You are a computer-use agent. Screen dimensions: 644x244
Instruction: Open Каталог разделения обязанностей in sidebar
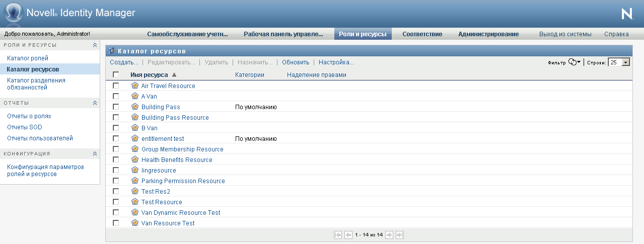pos(36,84)
